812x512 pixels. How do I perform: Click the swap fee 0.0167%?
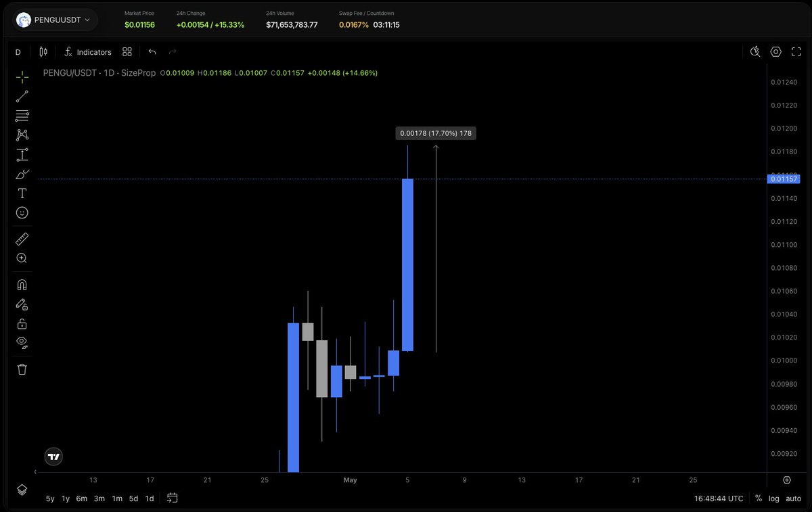[x=354, y=25]
